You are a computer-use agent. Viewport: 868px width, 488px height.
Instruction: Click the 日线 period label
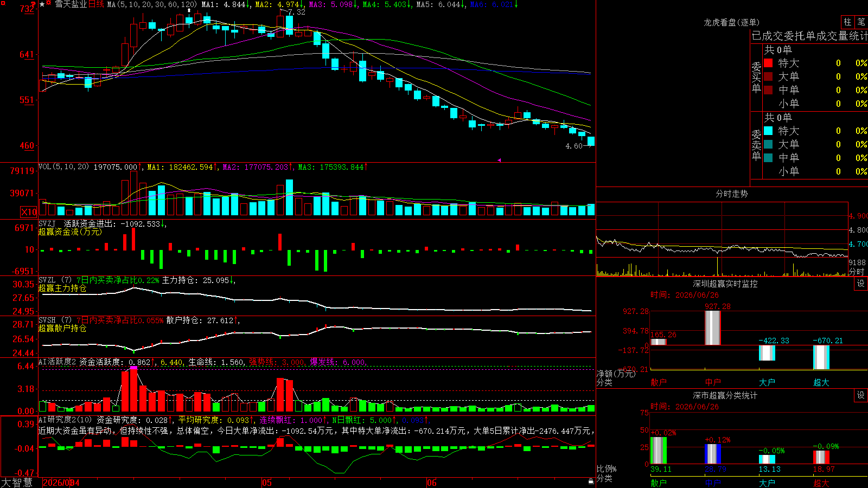click(96, 4)
